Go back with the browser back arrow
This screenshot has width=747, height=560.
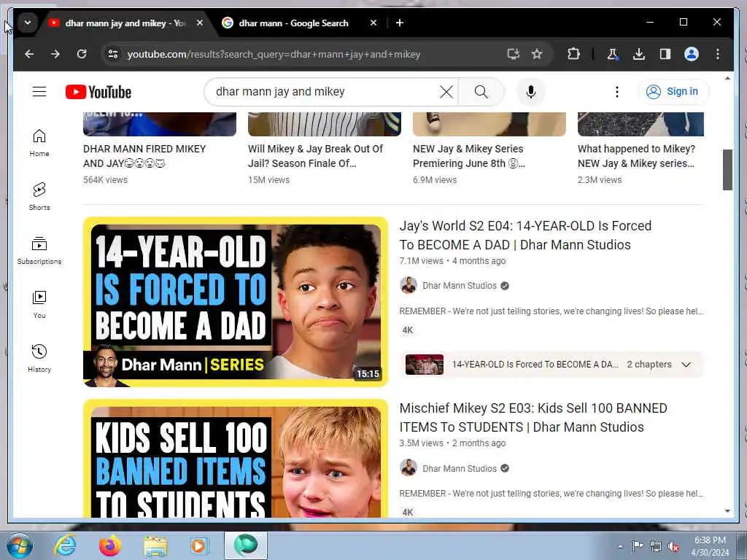(x=29, y=54)
